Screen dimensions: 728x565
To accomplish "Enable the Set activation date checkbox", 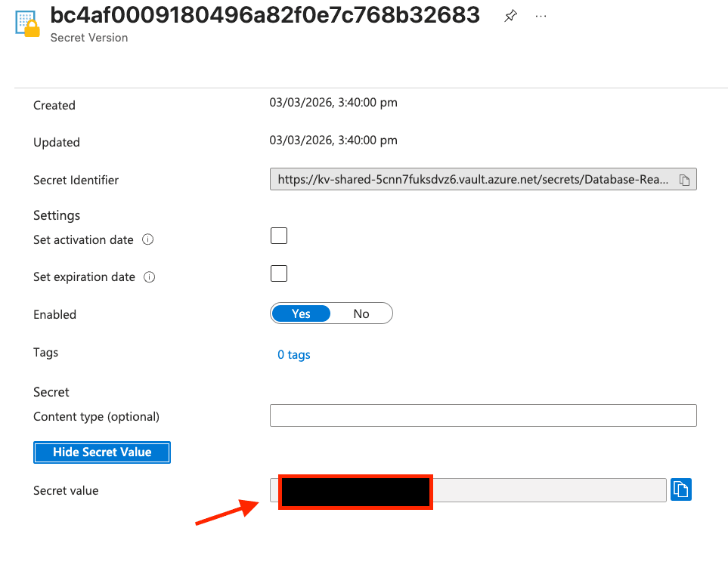I will tap(279, 236).
